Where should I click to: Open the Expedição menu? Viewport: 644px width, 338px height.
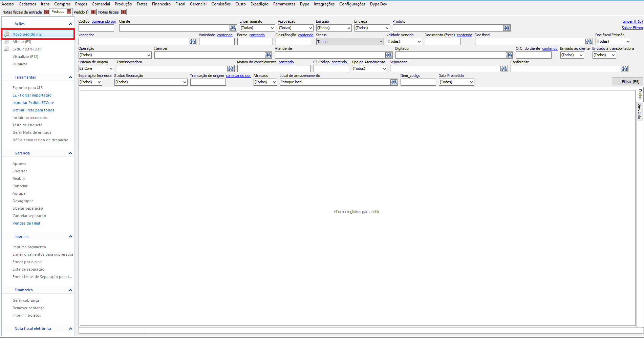(259, 4)
